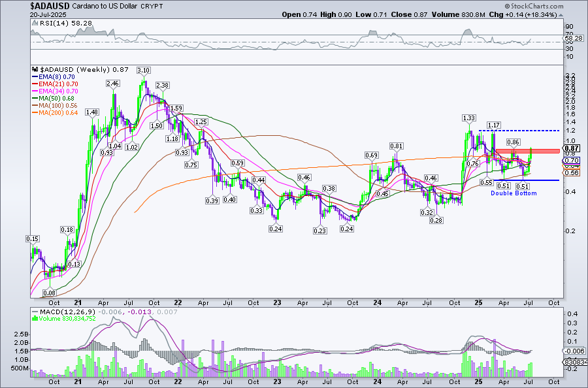Screen dimensions: 588x388
Task: Click the High 0.90 value
Action: pyautogui.click(x=336, y=14)
